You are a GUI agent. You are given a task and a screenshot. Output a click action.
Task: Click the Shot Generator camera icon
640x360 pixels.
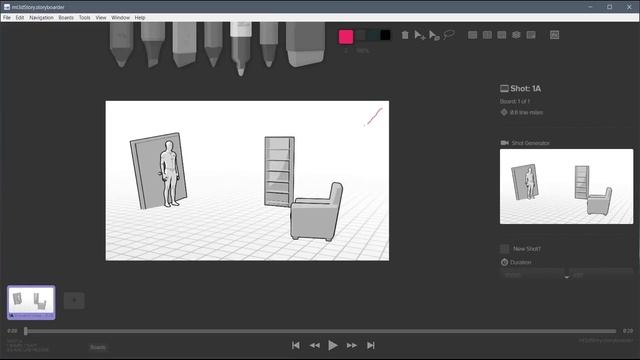(504, 143)
